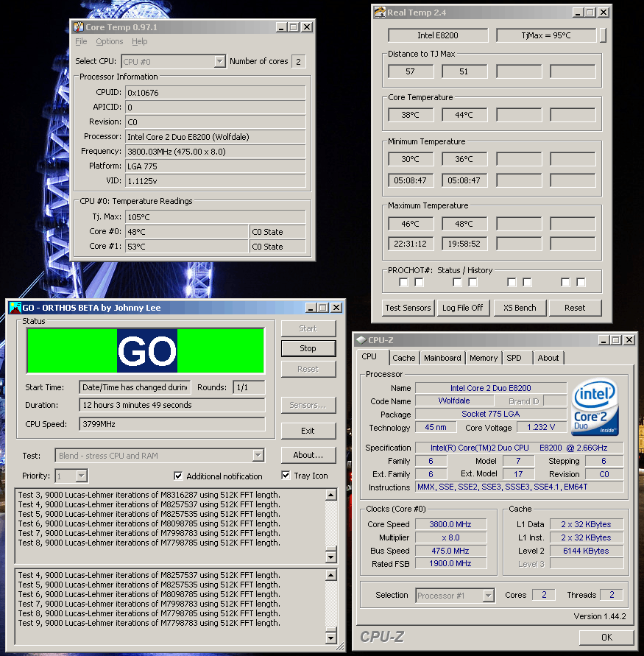Click Core Speed 3800.0 MHz value in CPU-Z
Screen dimensions: 644x656
[x=450, y=525]
